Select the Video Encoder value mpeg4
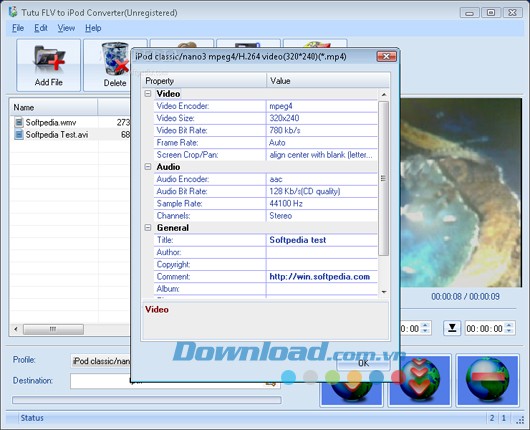Screen dimensions: 530x430 tap(321, 106)
